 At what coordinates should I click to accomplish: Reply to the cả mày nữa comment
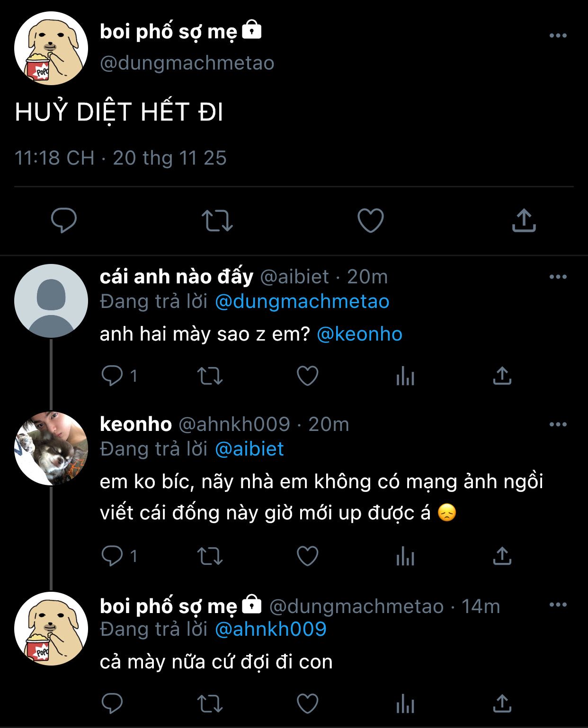[x=112, y=704]
